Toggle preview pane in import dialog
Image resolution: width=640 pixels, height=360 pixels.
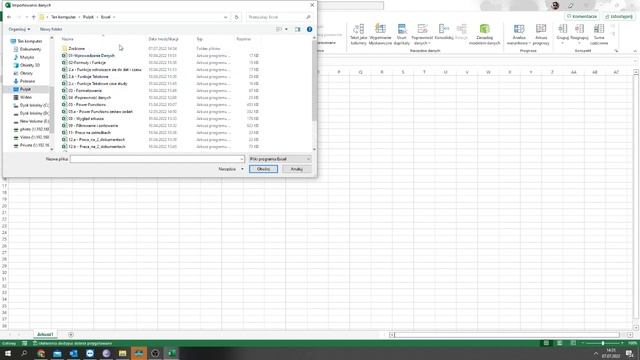click(x=298, y=29)
